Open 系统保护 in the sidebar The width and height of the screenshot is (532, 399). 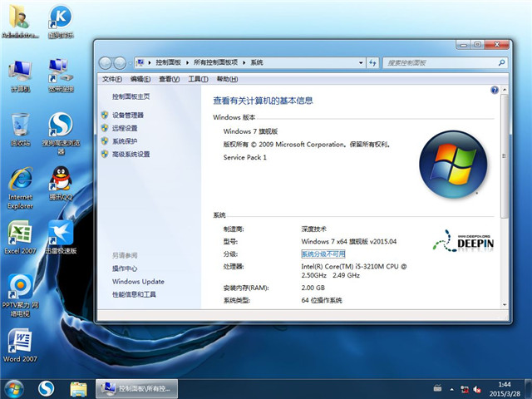[125, 141]
